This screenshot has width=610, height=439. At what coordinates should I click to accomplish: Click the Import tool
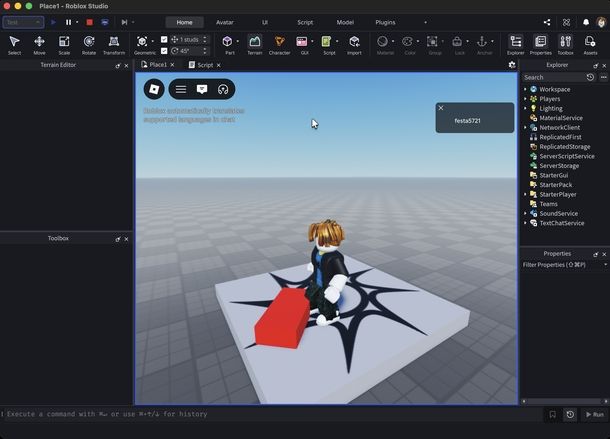(x=354, y=45)
